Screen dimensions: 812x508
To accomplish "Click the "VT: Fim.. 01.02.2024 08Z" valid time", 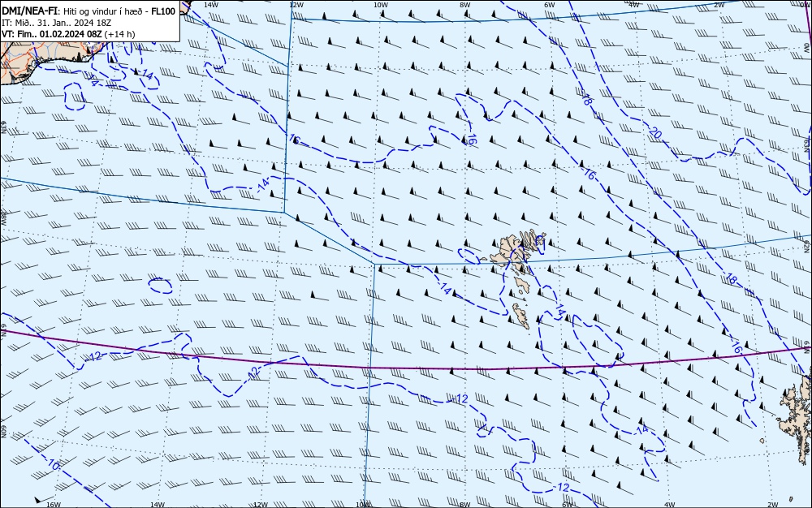I will pyautogui.click(x=52, y=34).
